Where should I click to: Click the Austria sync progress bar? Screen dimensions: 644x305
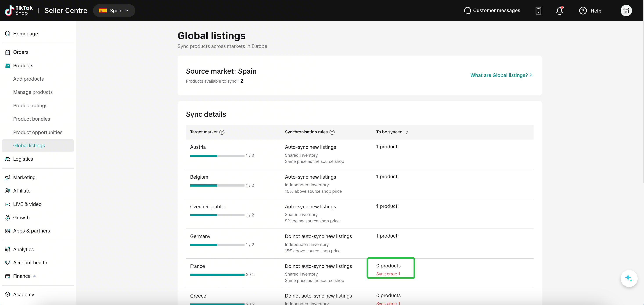[x=217, y=156]
